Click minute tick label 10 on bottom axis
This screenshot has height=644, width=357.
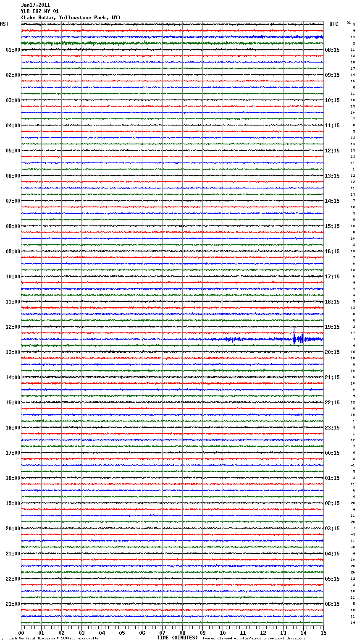pos(223,633)
